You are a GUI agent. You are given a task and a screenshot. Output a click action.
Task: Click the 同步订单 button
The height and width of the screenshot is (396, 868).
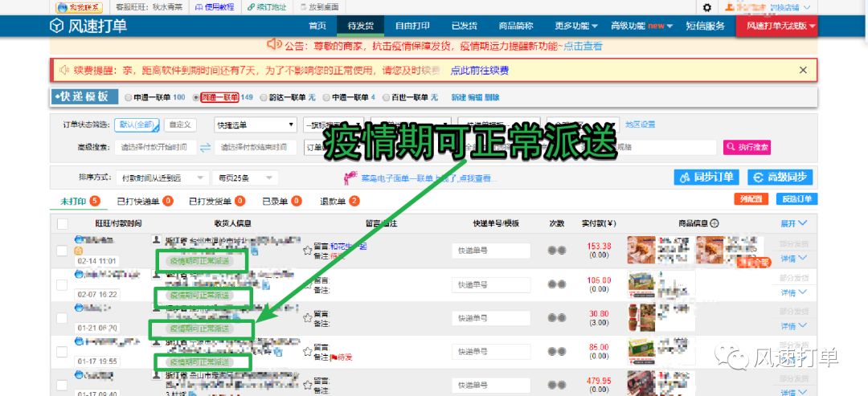(707, 177)
